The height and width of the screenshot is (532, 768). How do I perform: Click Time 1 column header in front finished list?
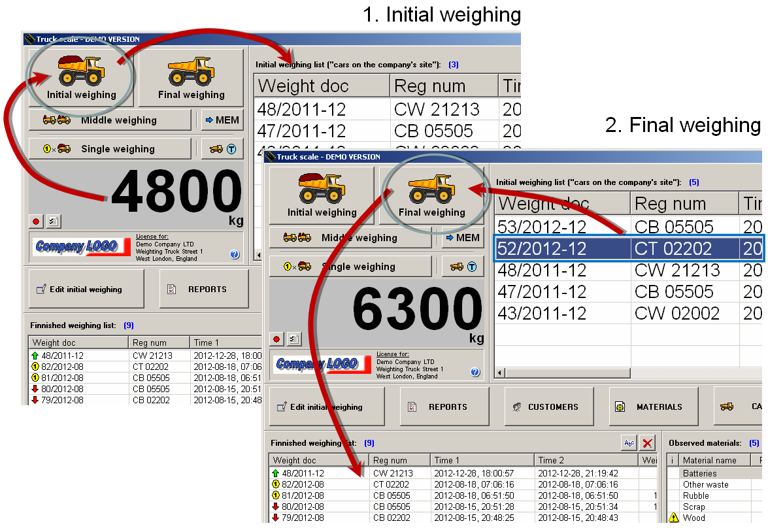coord(482,460)
